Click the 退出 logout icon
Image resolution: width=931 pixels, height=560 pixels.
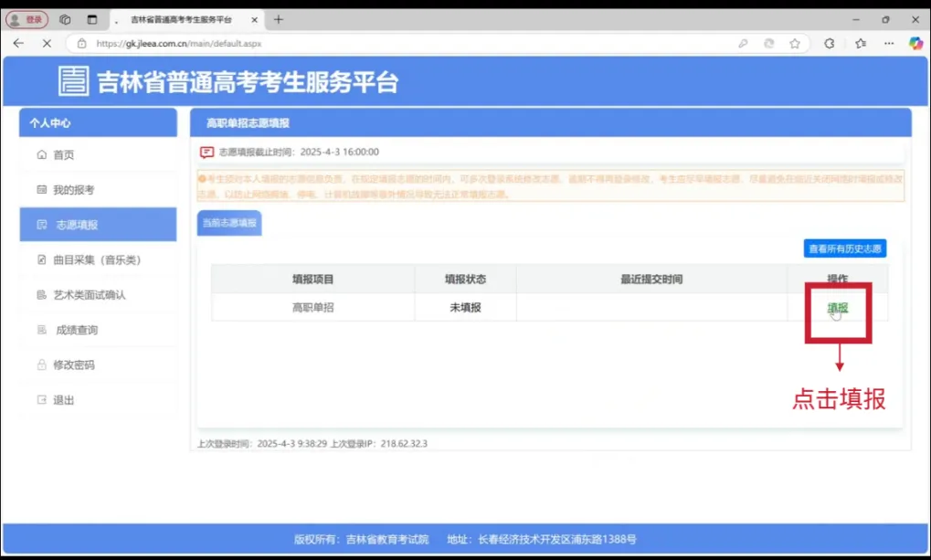(x=41, y=400)
